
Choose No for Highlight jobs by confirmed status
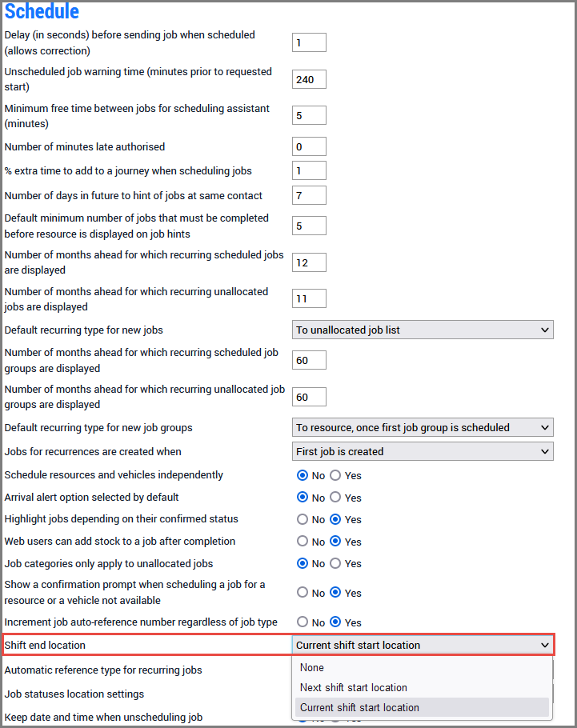[x=303, y=519]
